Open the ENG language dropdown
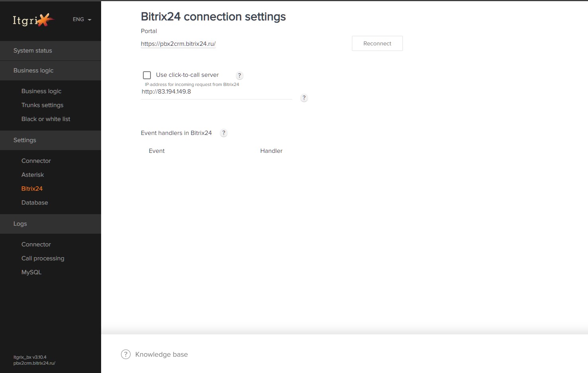The height and width of the screenshot is (373, 588). [82, 19]
